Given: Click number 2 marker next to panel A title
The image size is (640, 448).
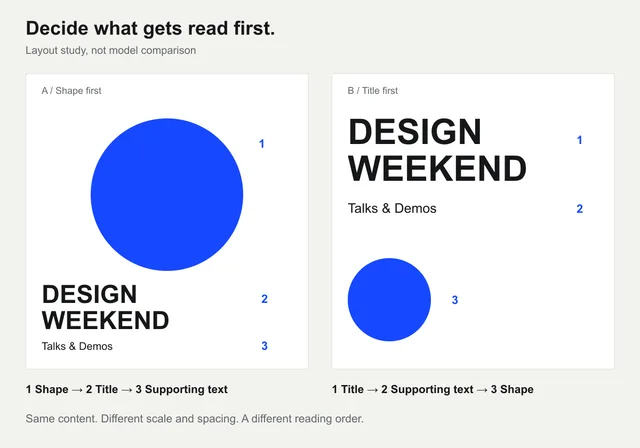Looking at the screenshot, I should [264, 299].
